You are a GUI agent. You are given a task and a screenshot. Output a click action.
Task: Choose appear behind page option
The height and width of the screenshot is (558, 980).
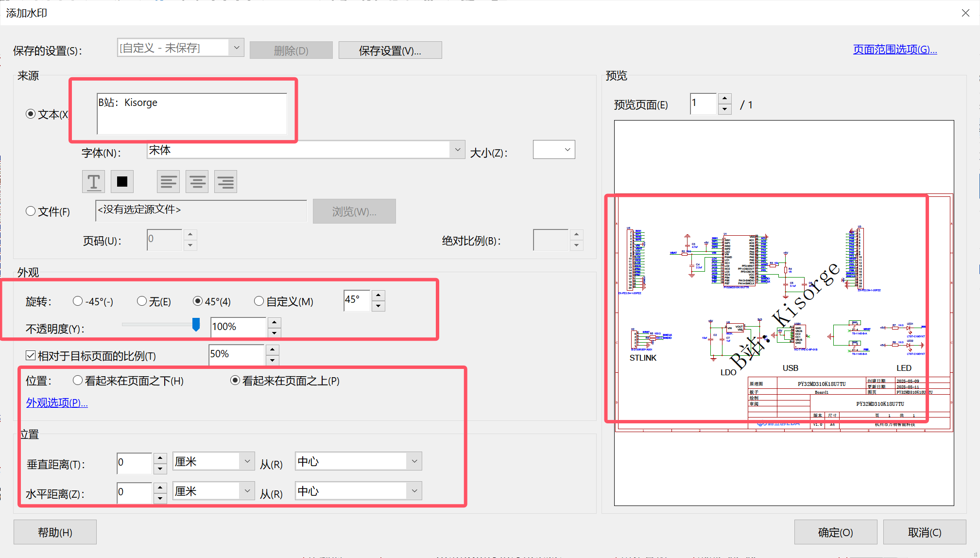click(78, 381)
